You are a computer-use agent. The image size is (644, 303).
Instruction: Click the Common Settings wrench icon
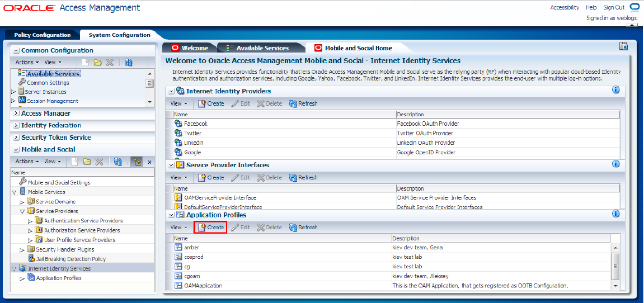(22, 82)
